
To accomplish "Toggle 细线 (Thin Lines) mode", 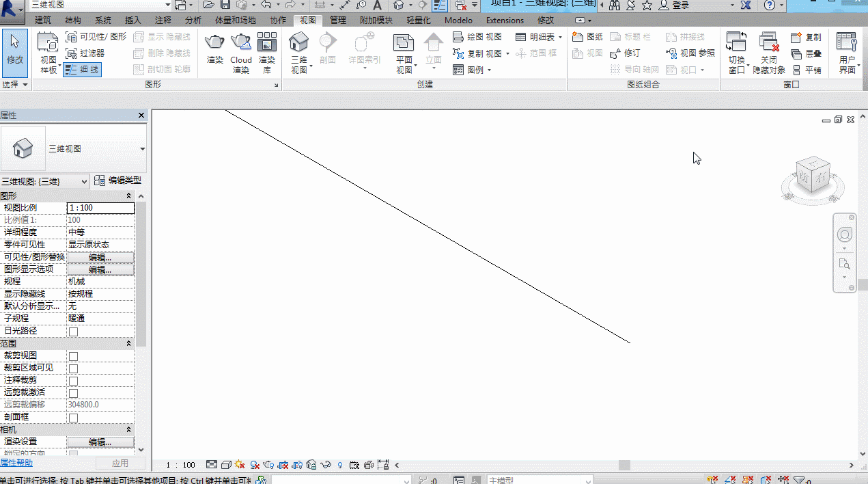I will (x=82, y=70).
